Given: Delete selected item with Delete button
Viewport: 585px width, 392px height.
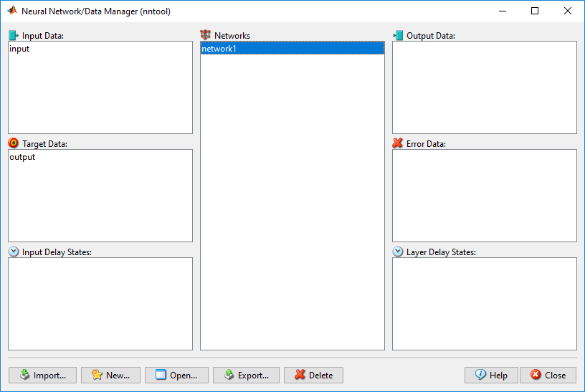Looking at the screenshot, I should [x=313, y=375].
